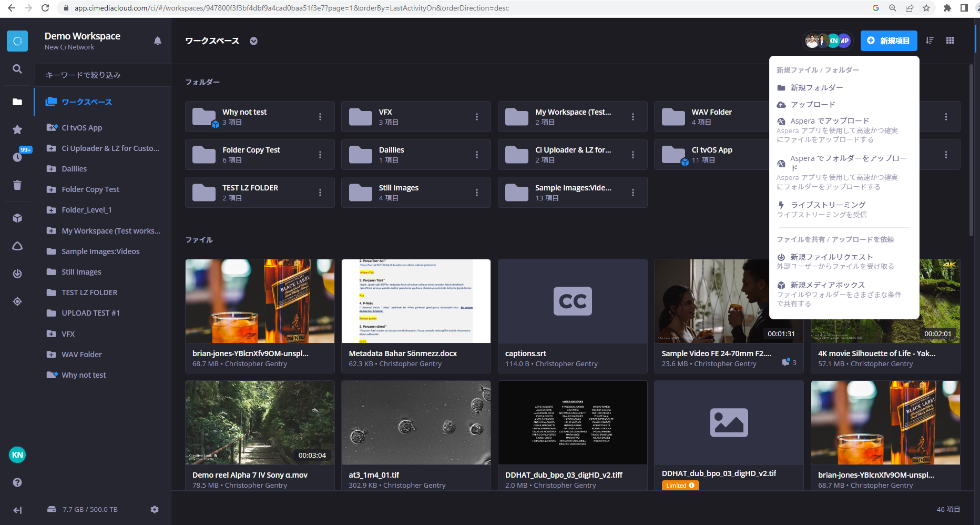The height and width of the screenshot is (525, 980).
Task: Open the search magnifier in sidebar
Action: click(17, 69)
